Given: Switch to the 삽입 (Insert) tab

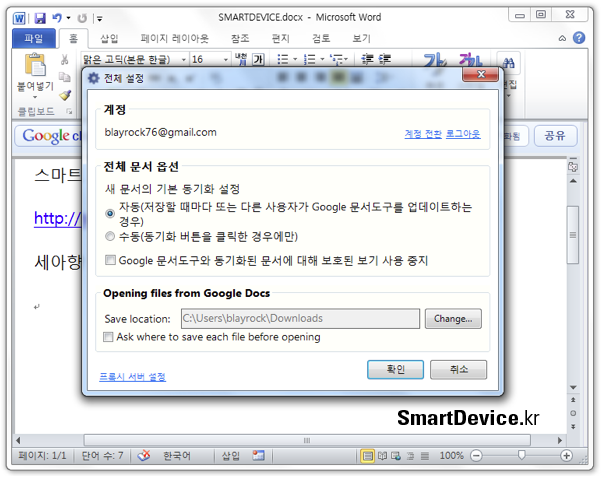Looking at the screenshot, I should pyautogui.click(x=109, y=38).
